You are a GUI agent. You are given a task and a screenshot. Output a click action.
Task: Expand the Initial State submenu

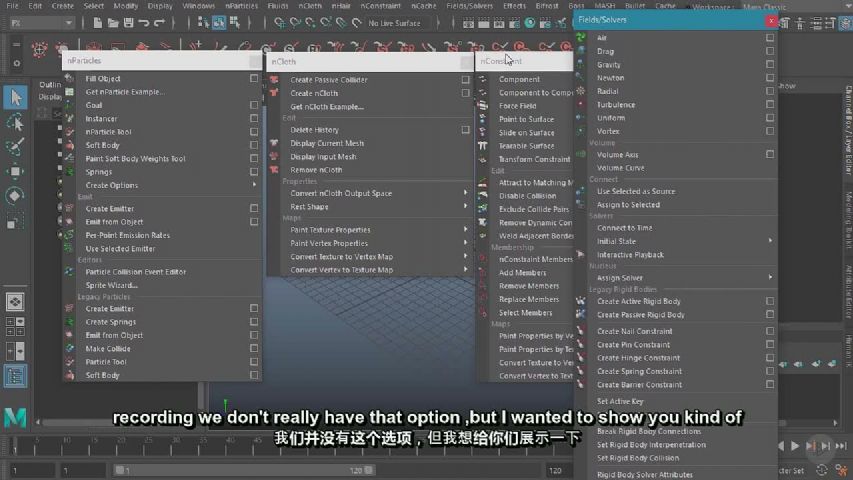(x=770, y=241)
